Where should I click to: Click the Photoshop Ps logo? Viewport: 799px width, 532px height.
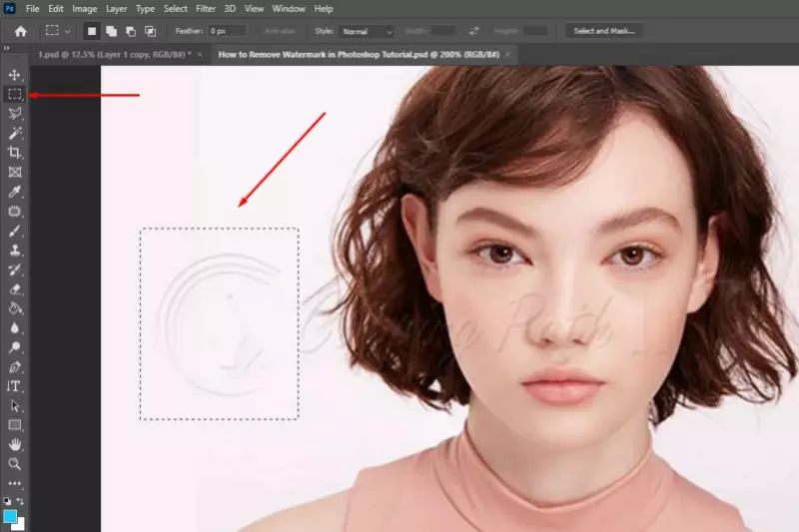(x=9, y=9)
